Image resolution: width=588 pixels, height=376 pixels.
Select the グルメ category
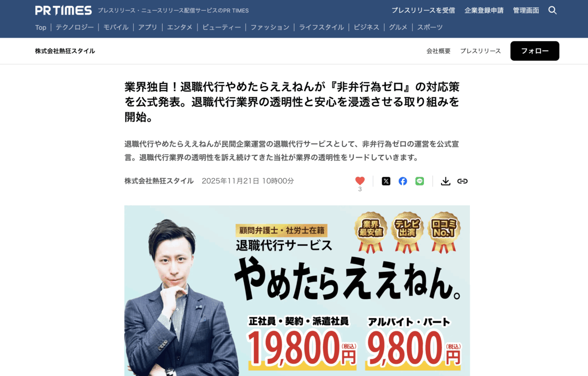(398, 27)
